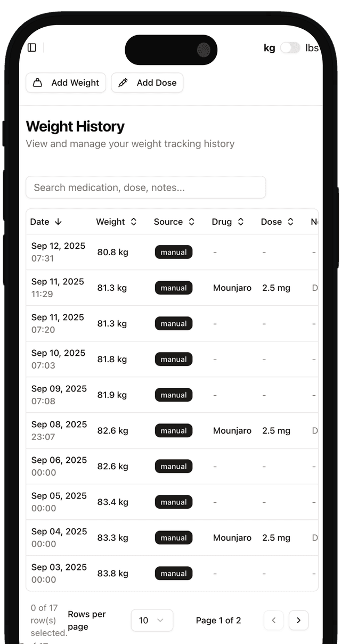This screenshot has width=341, height=644.
Task: Click the Date column sort arrow
Action: (x=58, y=222)
